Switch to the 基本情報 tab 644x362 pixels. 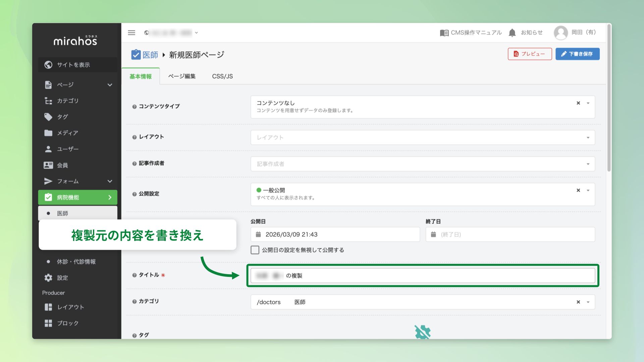point(141,76)
